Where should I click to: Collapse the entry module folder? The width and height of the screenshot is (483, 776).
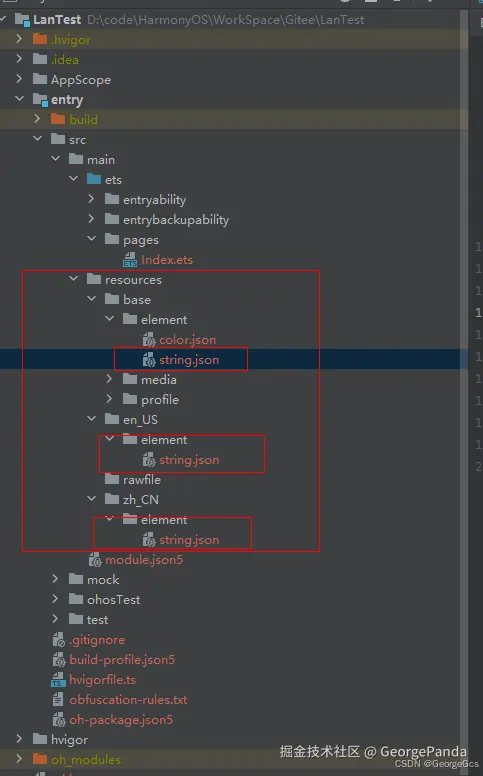(19, 98)
